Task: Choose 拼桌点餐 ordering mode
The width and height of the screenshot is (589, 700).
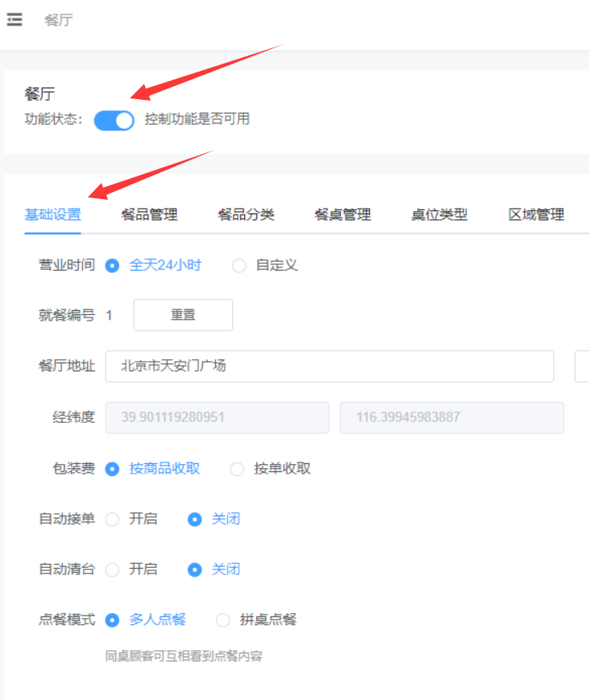Action: tap(256, 619)
